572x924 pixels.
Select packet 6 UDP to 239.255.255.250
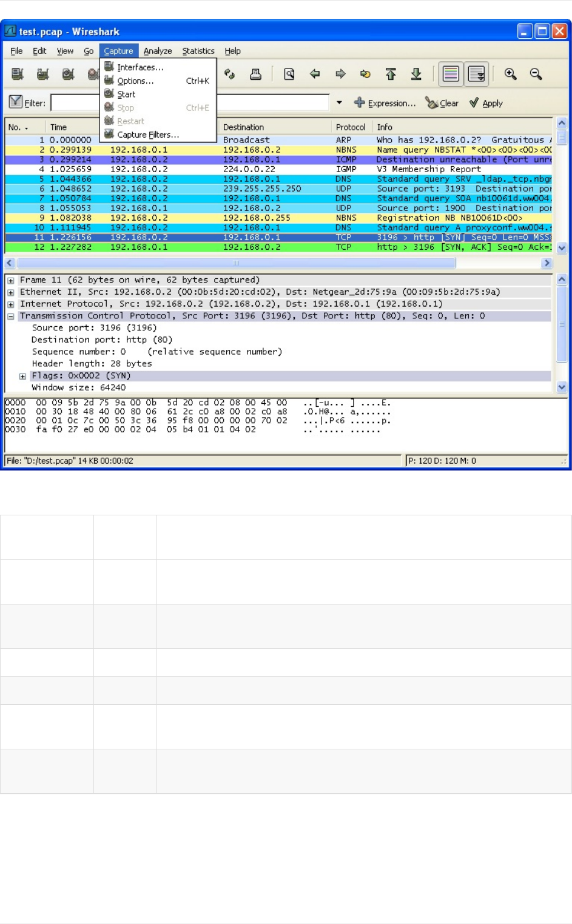279,189
